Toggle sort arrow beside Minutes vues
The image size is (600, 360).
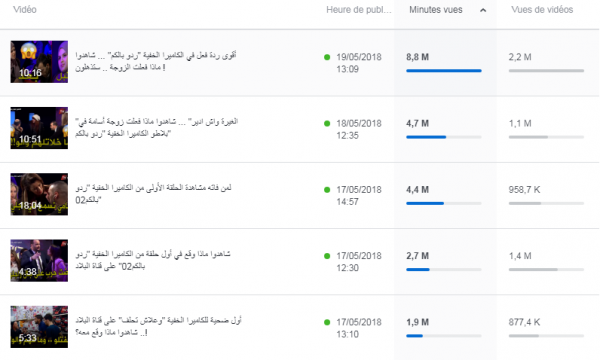(x=483, y=10)
